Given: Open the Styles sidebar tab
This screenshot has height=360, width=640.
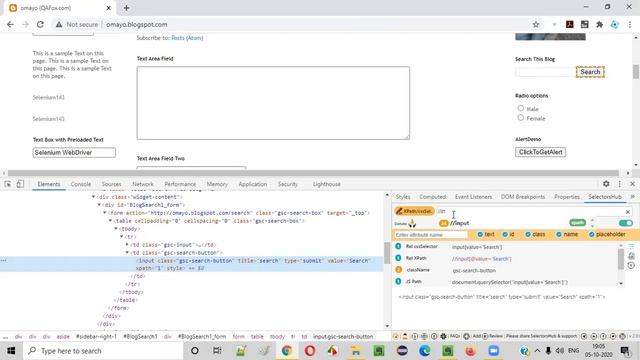Looking at the screenshot, I should pos(403,197).
